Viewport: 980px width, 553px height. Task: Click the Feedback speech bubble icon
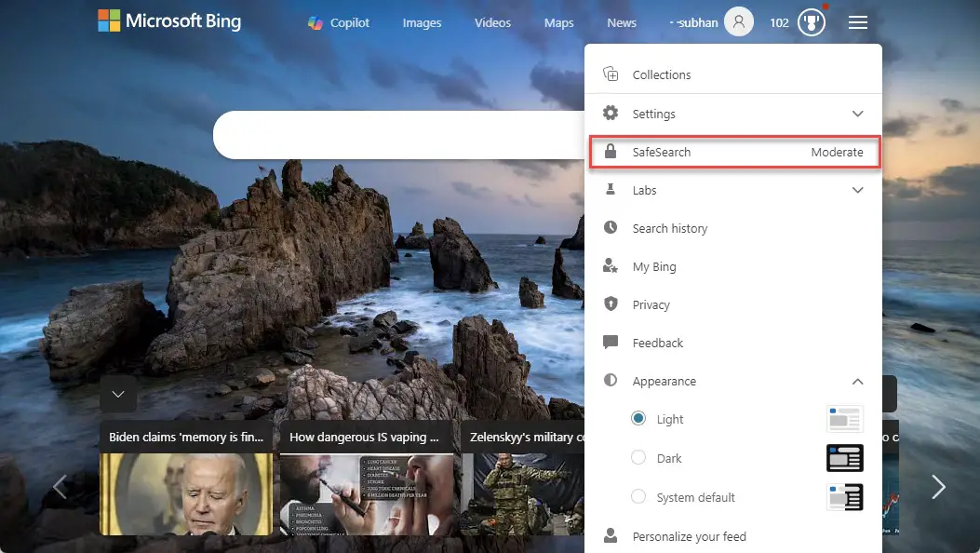click(611, 342)
